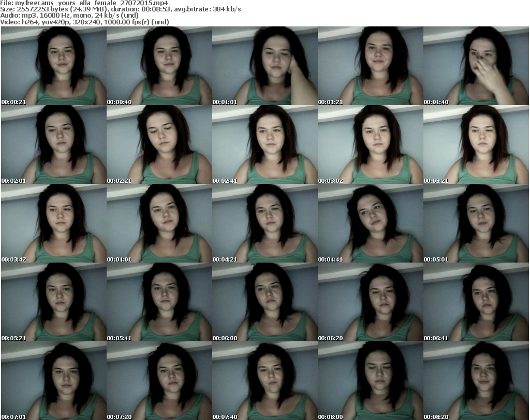Open the thumbnail marked 00:07:01
530x420 pixels.
click(54, 381)
